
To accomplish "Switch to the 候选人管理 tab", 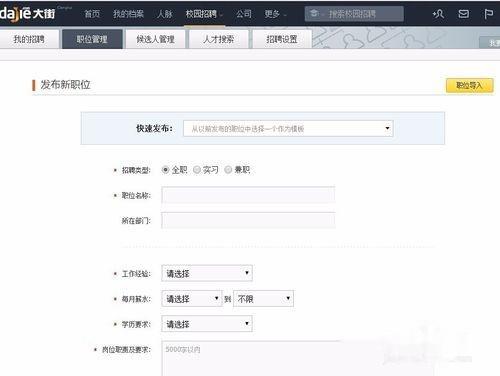I will click(x=155, y=39).
